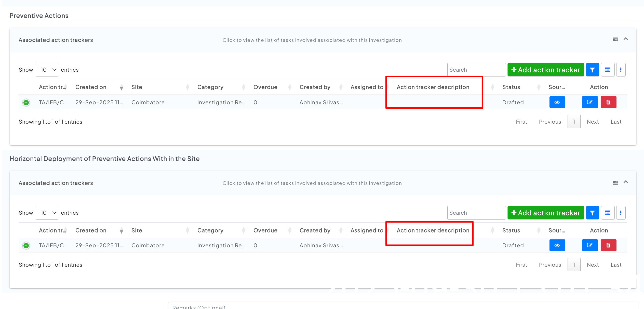Click three-dot more options in Preventive Actions table
644x309 pixels.
click(621, 70)
